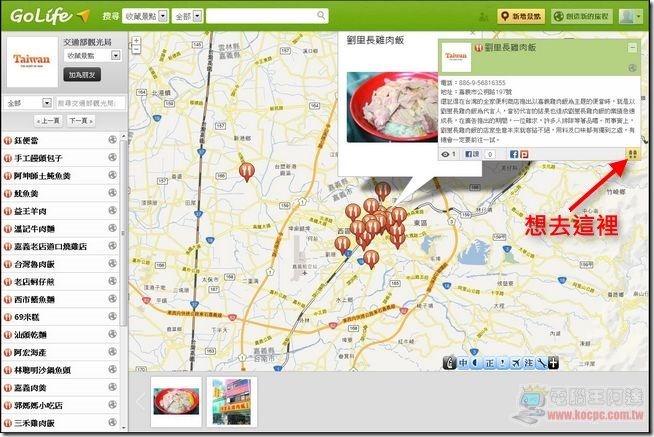The image size is (654, 437).
Task: Select 溫記牛肉麵 list entry
Action: [x=34, y=229]
